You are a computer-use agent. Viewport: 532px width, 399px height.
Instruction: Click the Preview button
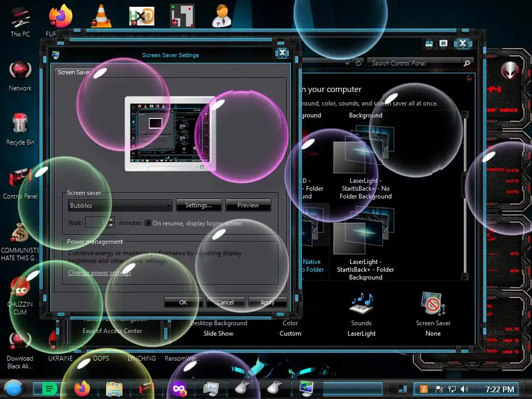click(248, 205)
